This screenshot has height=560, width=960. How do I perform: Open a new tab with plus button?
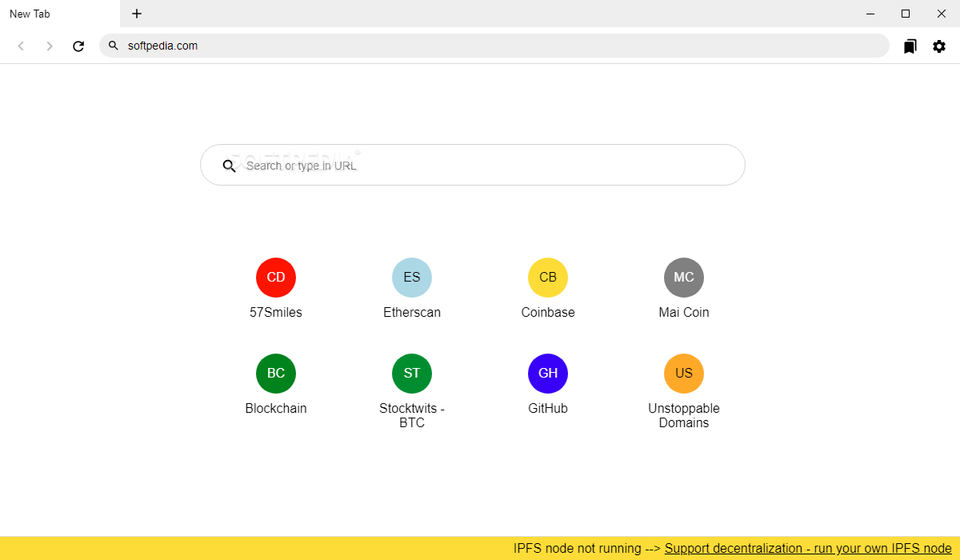pos(137,14)
